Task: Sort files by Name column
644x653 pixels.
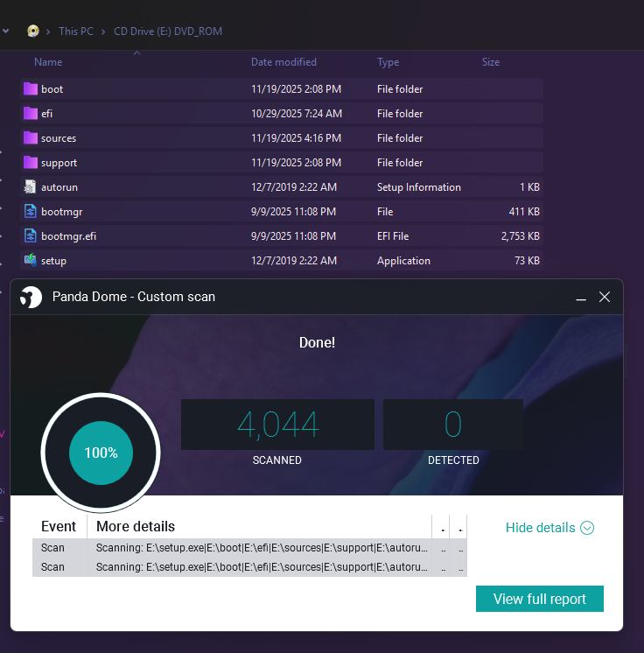Action: pyautogui.click(x=48, y=62)
